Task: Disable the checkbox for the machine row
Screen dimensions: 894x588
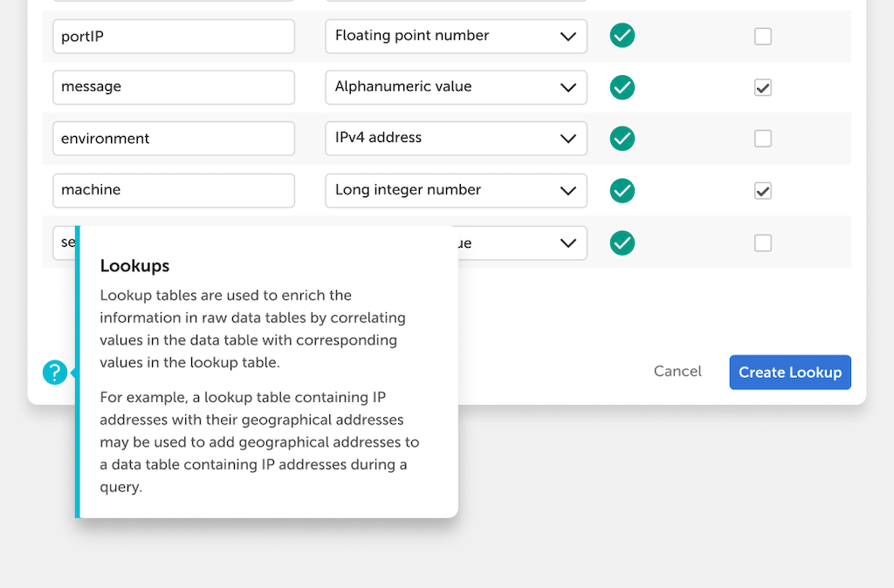Action: [763, 190]
